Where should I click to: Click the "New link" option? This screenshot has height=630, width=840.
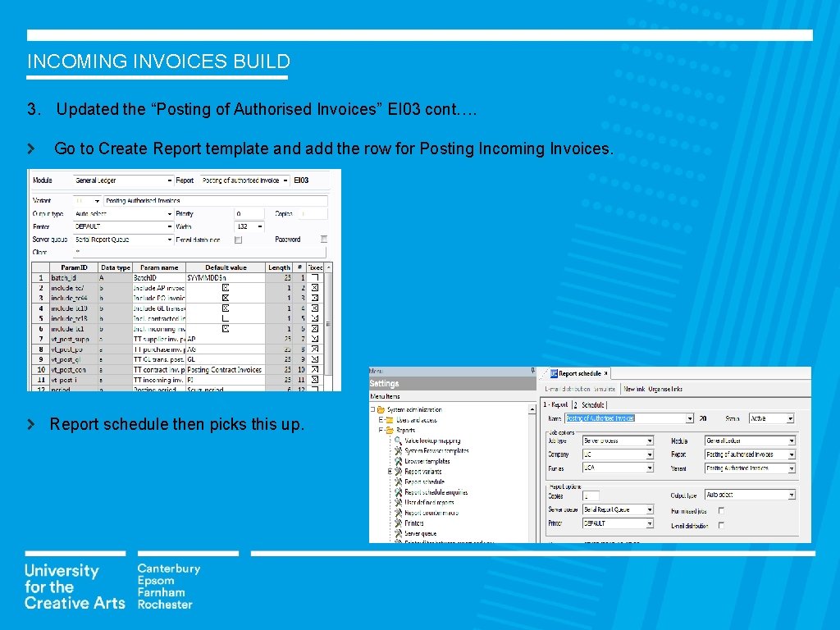(x=634, y=389)
